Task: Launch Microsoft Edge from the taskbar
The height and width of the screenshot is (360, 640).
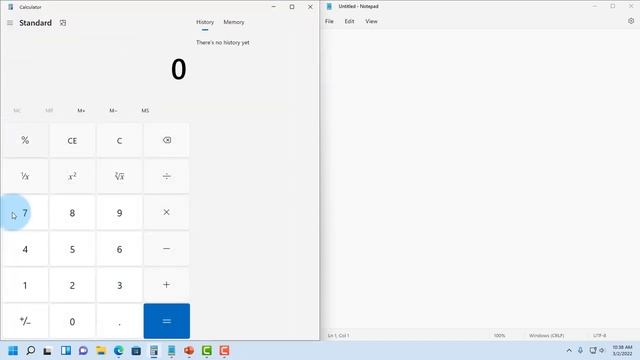Action: point(118,351)
